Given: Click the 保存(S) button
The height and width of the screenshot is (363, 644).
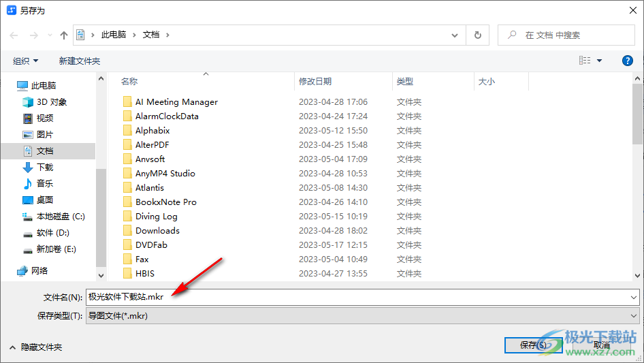Looking at the screenshot, I should pyautogui.click(x=533, y=345).
